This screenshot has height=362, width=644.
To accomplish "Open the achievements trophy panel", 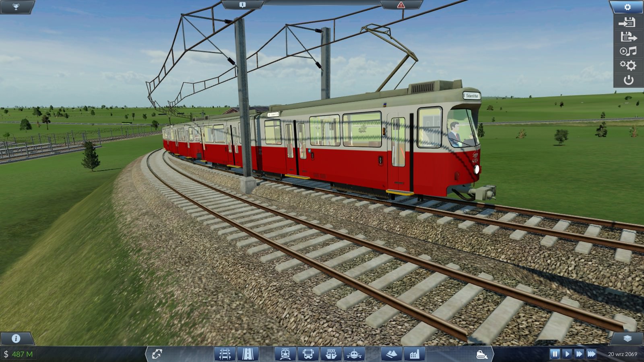I will pyautogui.click(x=16, y=6).
